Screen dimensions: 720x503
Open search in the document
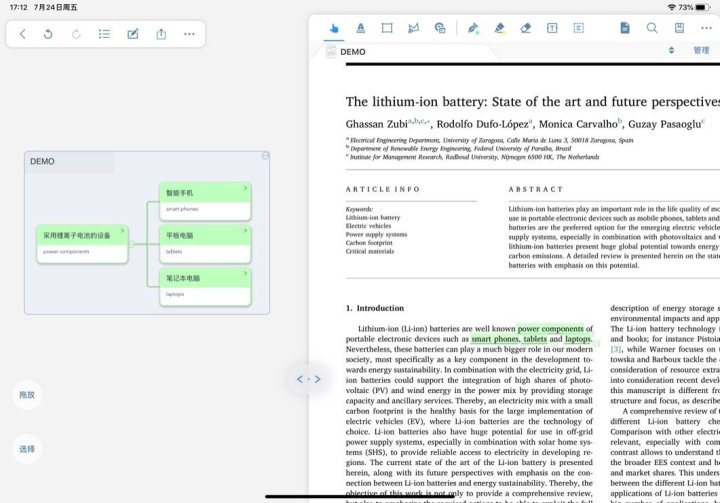652,28
